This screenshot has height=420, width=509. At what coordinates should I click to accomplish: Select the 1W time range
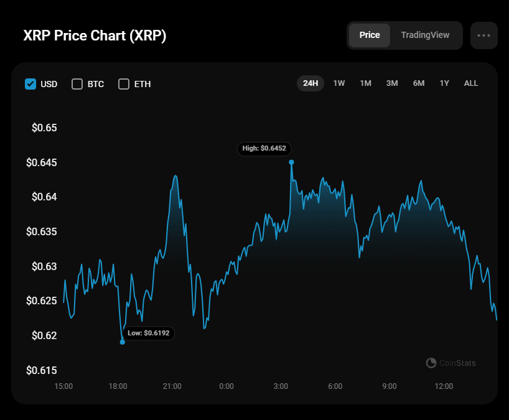339,83
